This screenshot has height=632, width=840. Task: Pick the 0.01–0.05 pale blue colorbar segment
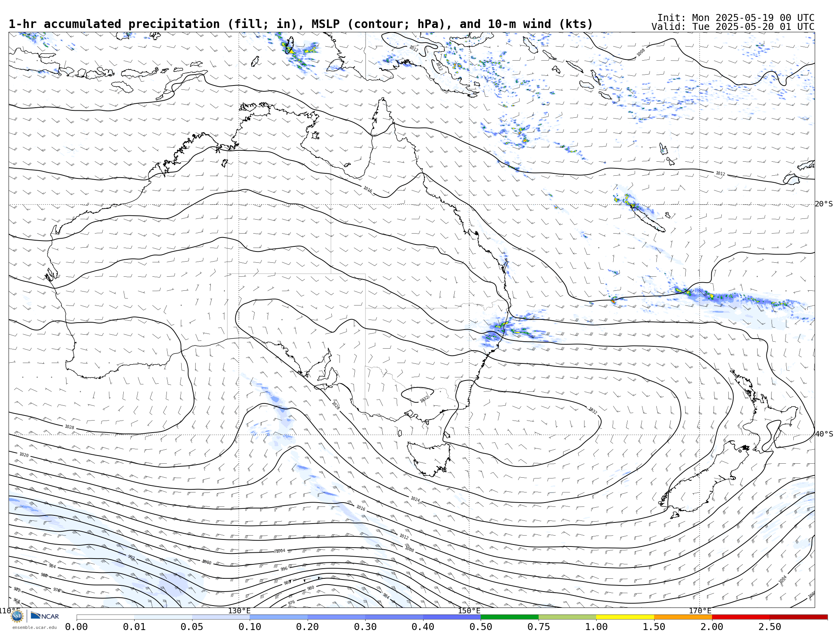coord(163,617)
